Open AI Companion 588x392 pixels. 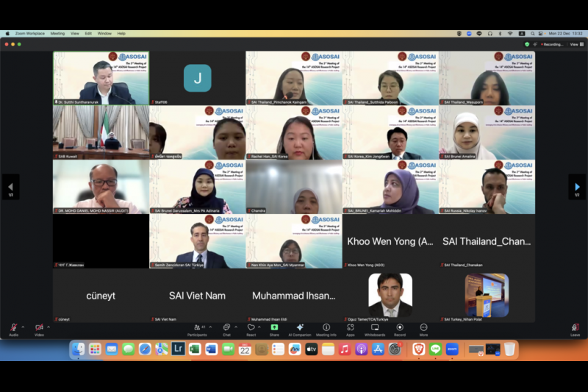click(x=299, y=329)
